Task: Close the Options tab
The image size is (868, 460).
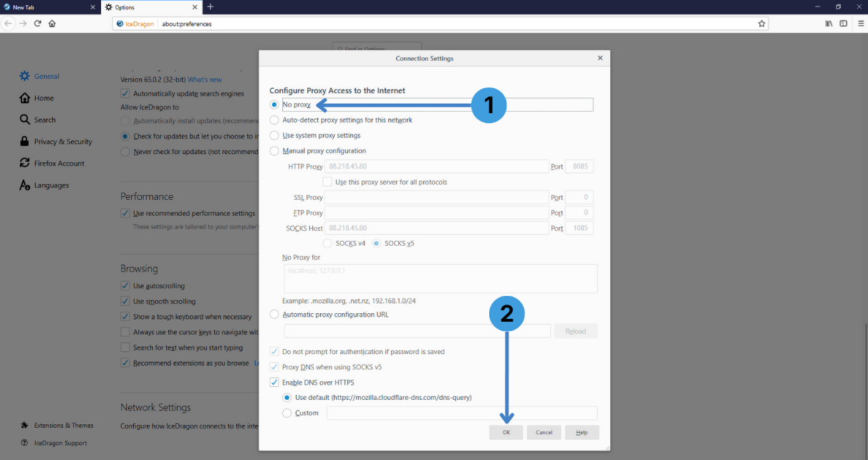Action: click(196, 7)
